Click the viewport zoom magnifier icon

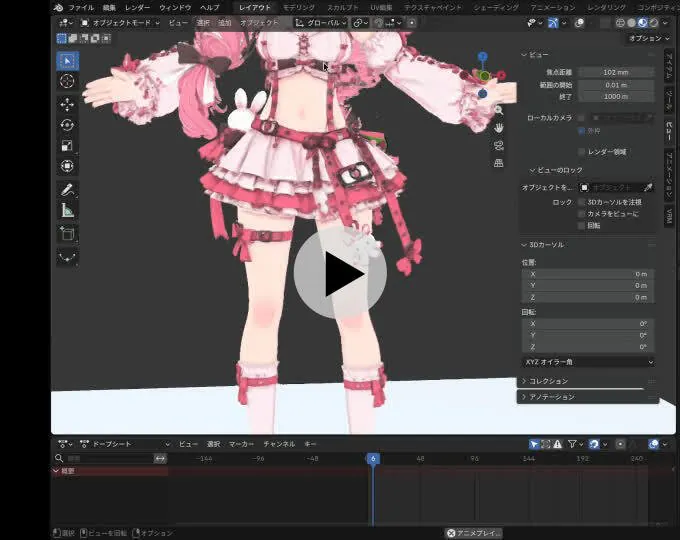(x=499, y=110)
